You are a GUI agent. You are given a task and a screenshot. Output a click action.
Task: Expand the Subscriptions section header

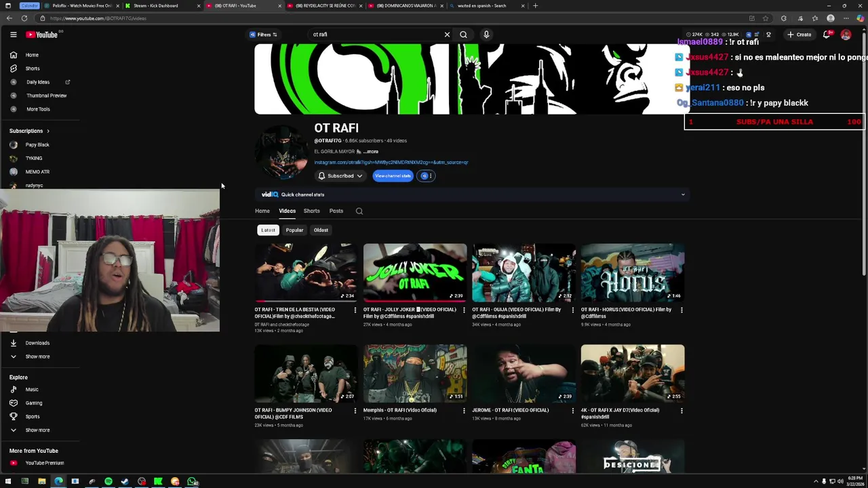[x=29, y=131]
